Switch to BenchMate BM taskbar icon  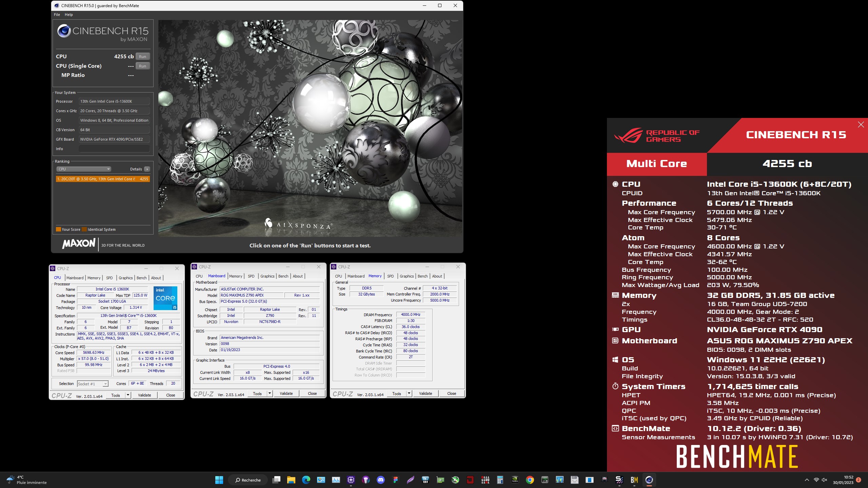634,480
